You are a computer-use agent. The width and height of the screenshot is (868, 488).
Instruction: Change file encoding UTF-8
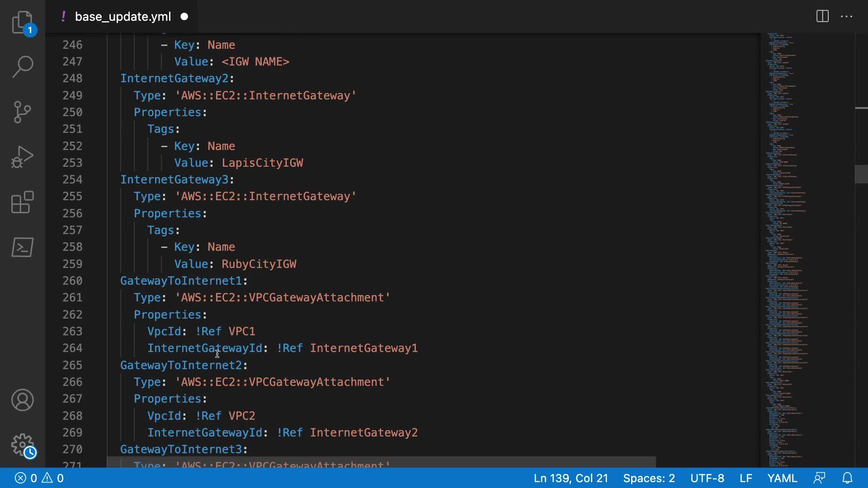point(707,478)
